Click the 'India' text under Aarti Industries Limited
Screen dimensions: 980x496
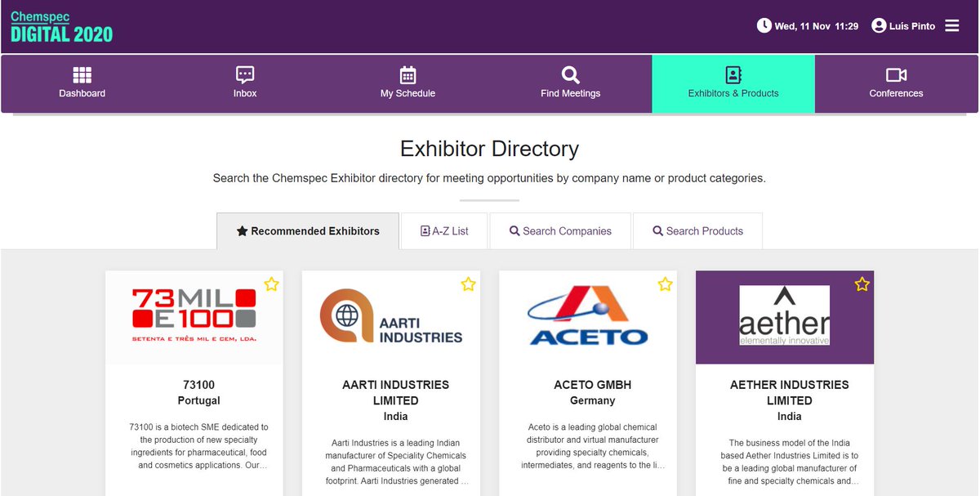click(395, 417)
